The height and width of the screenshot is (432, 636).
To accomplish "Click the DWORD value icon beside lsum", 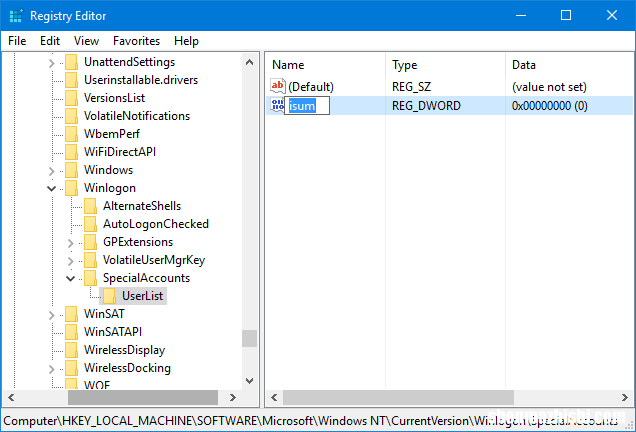I will click(278, 105).
